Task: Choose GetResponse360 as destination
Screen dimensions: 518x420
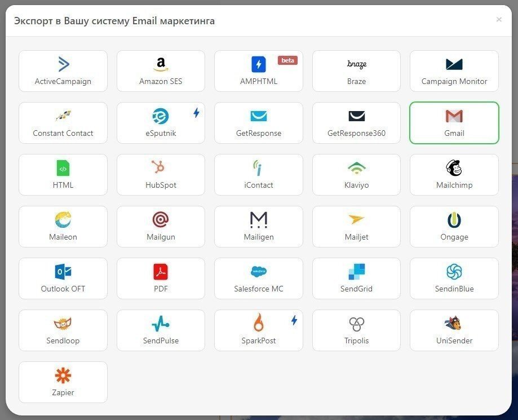Action: pyautogui.click(x=356, y=123)
